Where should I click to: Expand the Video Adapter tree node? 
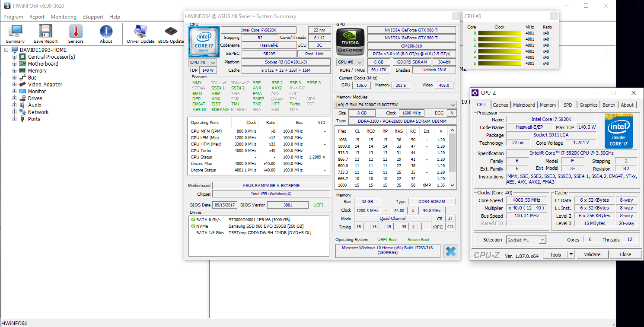pos(14,84)
